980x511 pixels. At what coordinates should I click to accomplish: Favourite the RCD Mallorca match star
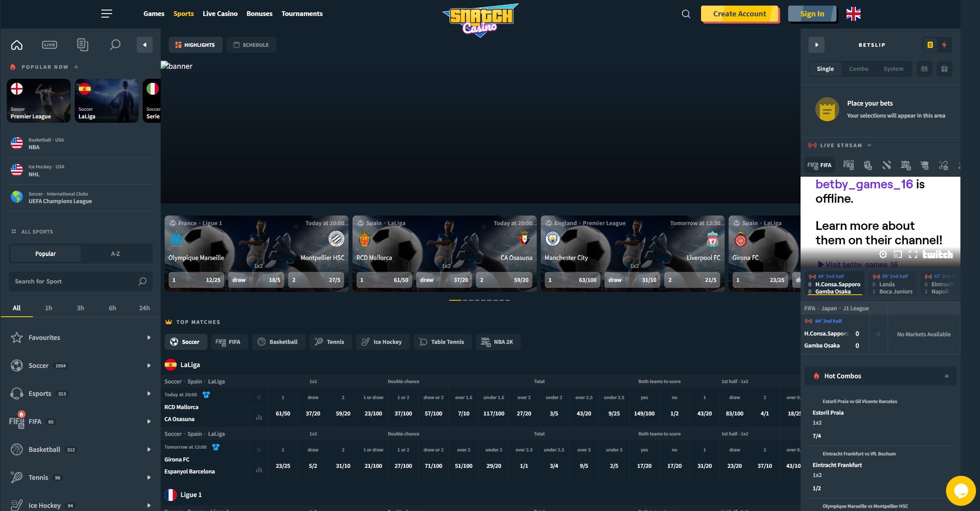259,397
